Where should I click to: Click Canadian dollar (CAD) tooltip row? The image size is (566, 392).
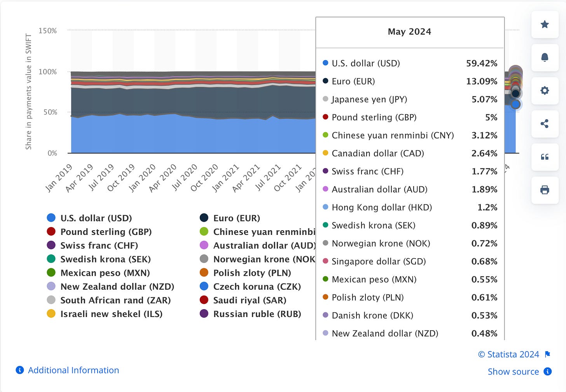click(410, 153)
